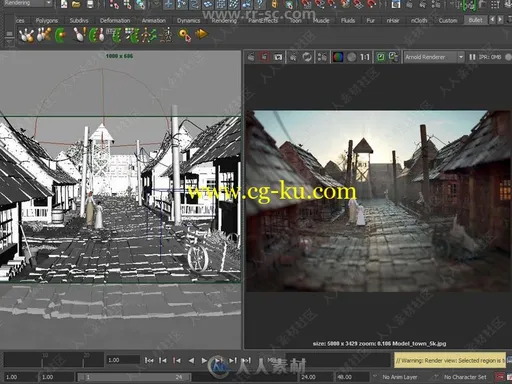512x384 pixels.
Task: Click the 24.00 playback end field
Action: (x=315, y=377)
